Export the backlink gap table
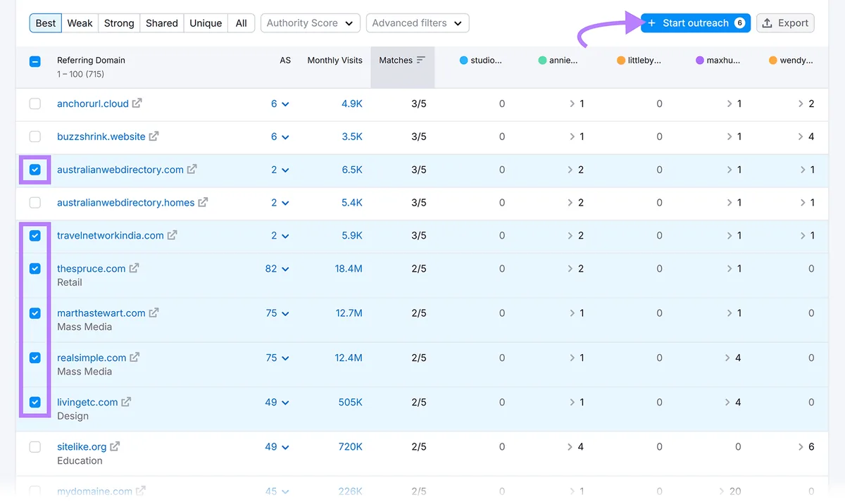845x504 pixels. pyautogui.click(x=785, y=23)
